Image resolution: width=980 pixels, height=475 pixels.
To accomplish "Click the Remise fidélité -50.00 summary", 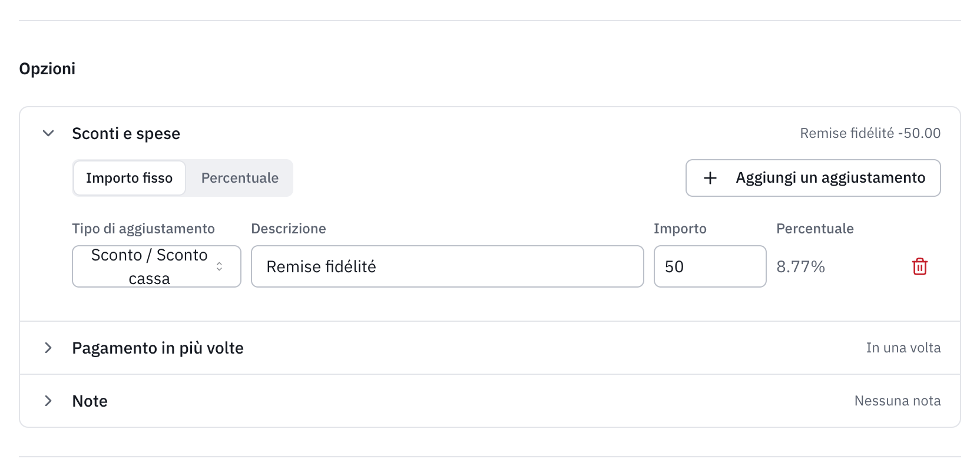I will [870, 133].
